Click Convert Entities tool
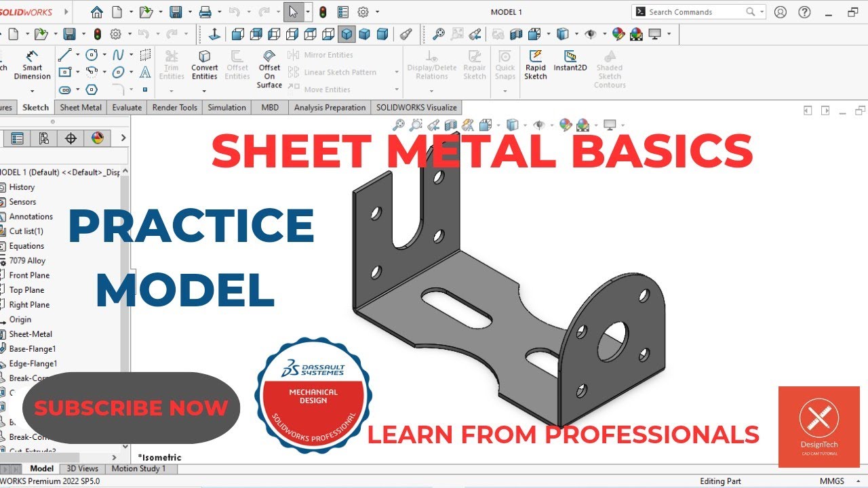This screenshot has height=488, width=868. [204, 65]
